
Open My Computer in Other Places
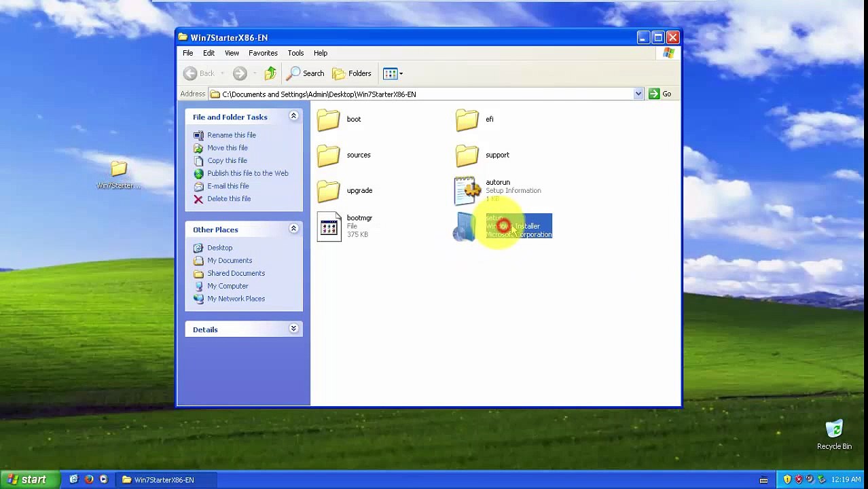[228, 287]
